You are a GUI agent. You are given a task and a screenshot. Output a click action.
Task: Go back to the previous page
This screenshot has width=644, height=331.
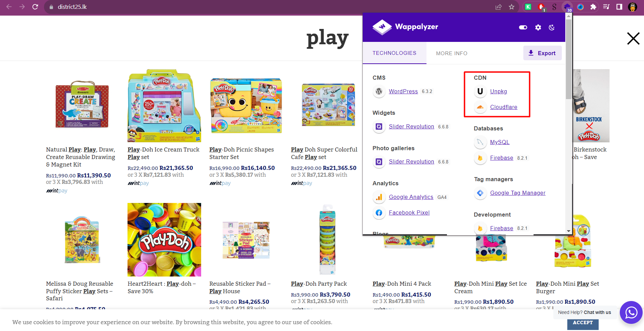coord(9,7)
